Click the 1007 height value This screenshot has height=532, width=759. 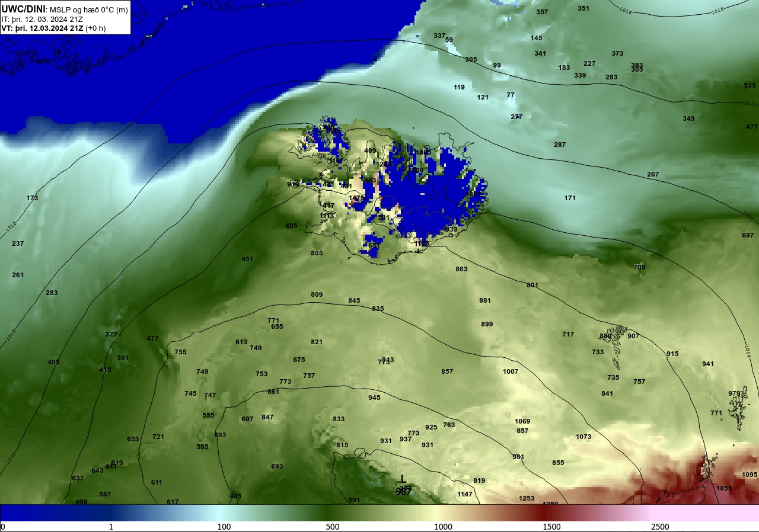(x=511, y=371)
